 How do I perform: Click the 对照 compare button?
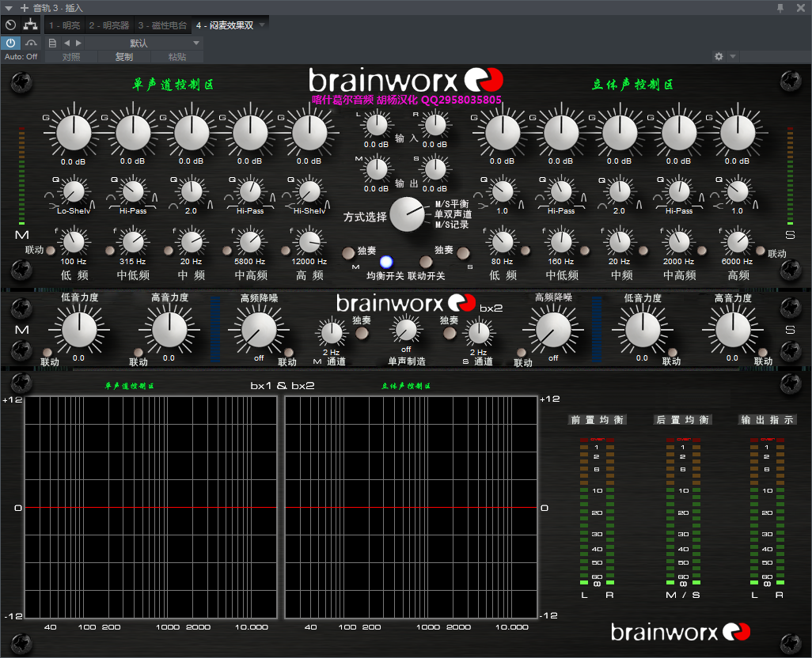tap(71, 57)
